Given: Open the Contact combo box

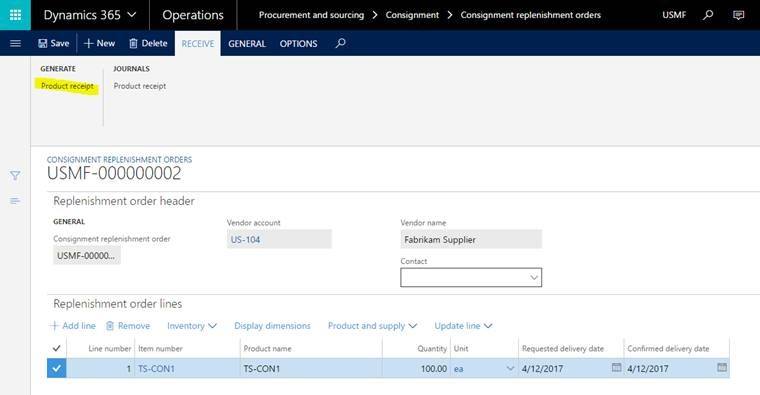Looking at the screenshot, I should (471, 278).
